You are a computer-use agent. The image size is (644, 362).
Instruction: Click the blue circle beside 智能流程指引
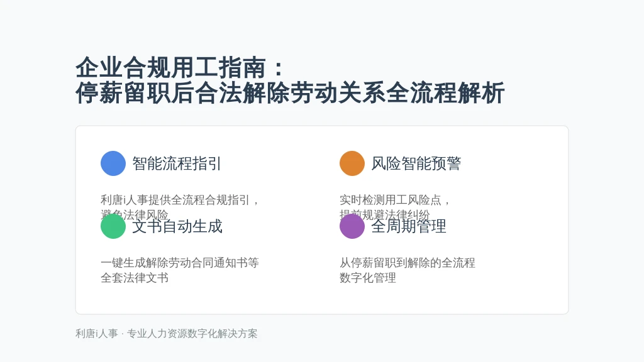coord(113,163)
